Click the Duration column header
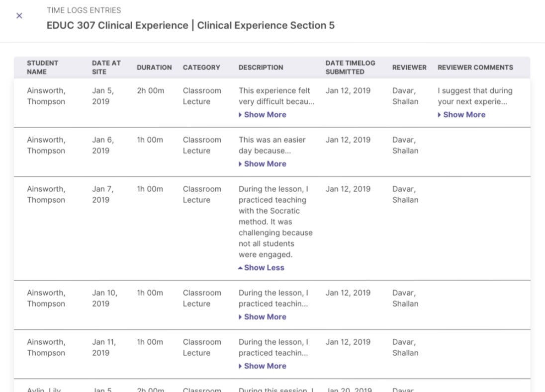The width and height of the screenshot is (545, 392). click(x=154, y=68)
